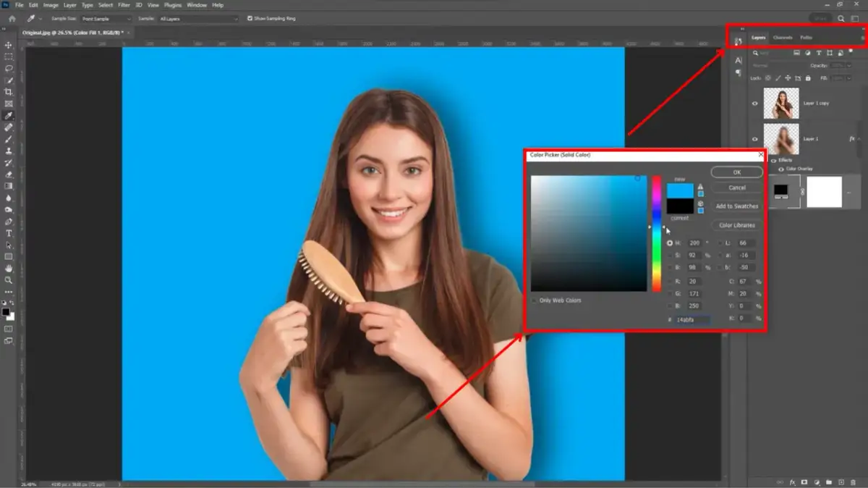Select the Eyedropper tool

pyautogui.click(x=9, y=115)
